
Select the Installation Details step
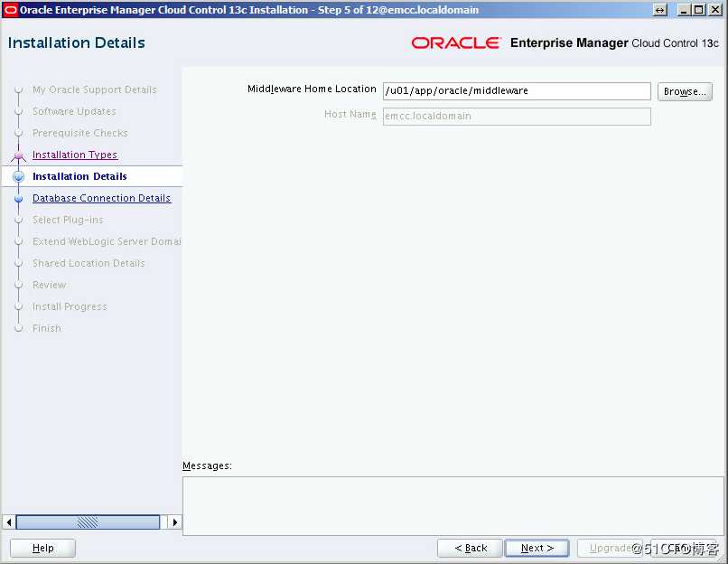tap(79, 176)
